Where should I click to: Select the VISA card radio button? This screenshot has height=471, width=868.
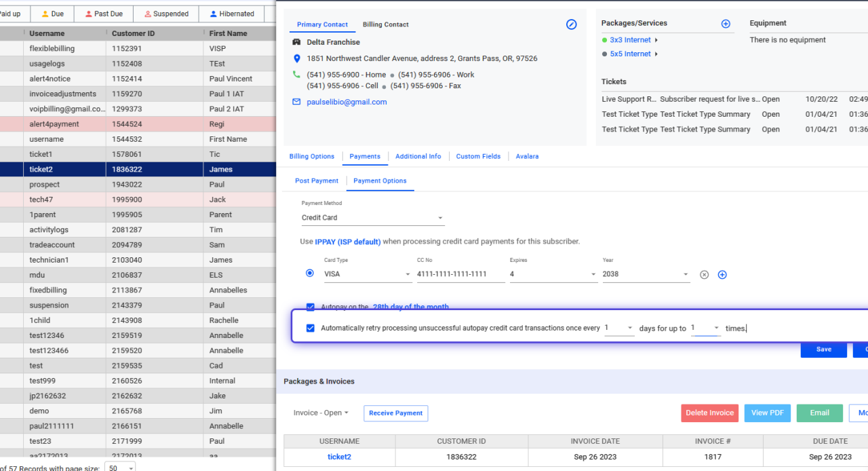click(310, 273)
